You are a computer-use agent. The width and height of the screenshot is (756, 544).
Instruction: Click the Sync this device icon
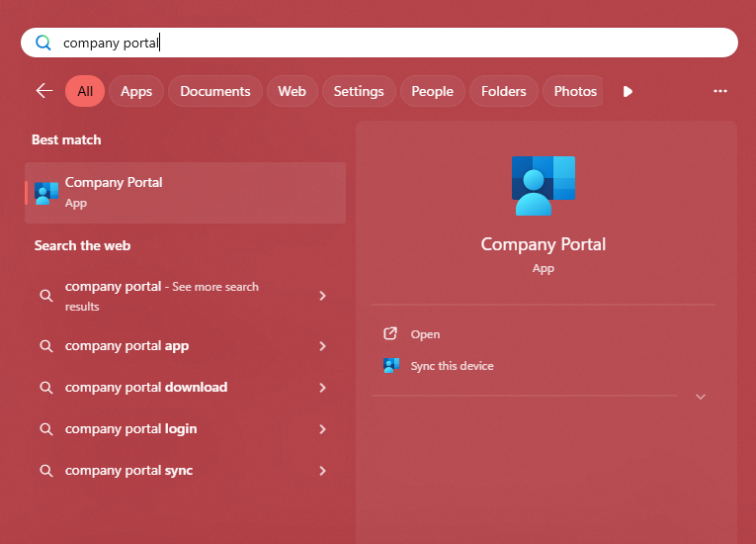pos(391,365)
